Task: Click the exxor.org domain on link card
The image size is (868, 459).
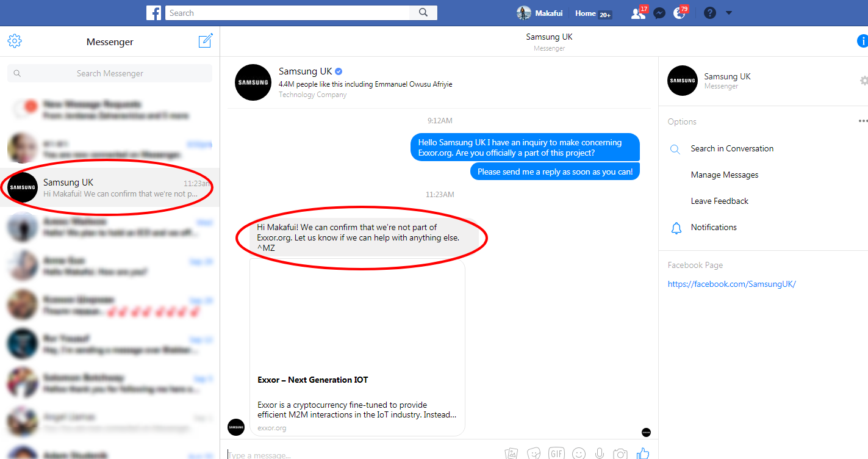Action: (x=271, y=428)
